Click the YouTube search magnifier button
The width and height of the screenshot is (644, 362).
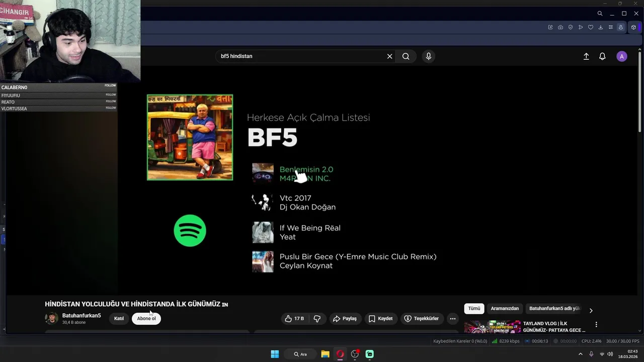coord(406,56)
